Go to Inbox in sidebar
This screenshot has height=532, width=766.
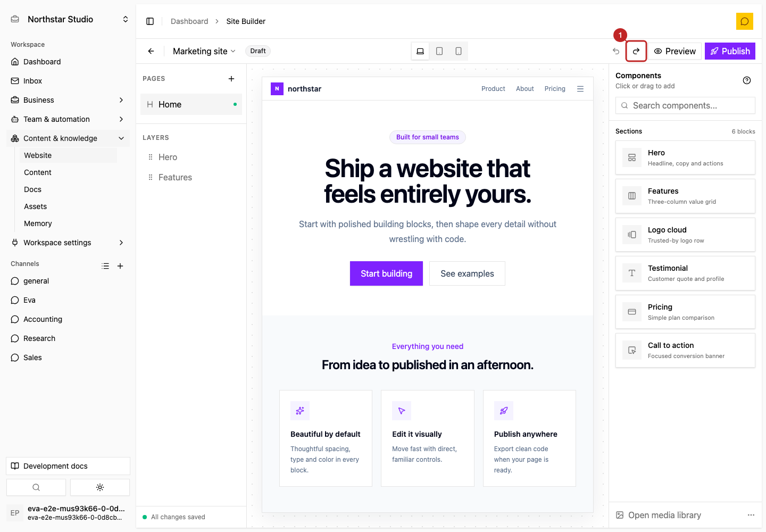click(x=68, y=81)
